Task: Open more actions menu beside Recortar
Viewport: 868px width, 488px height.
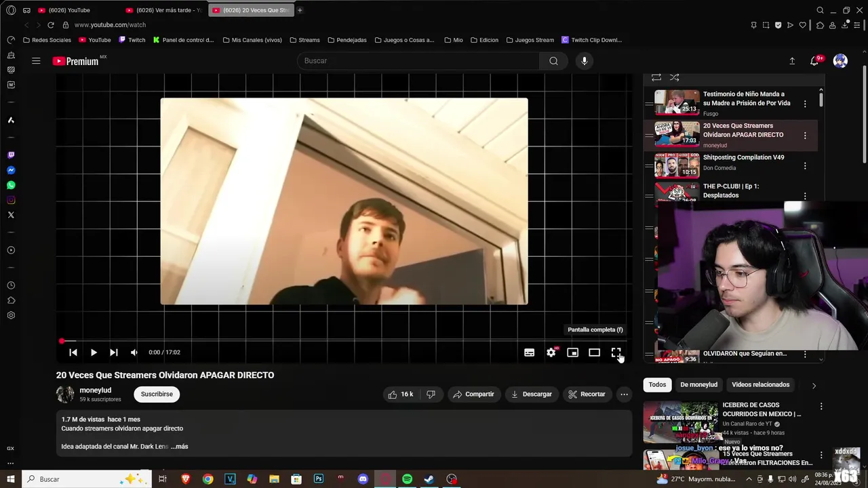Action: pyautogui.click(x=624, y=394)
